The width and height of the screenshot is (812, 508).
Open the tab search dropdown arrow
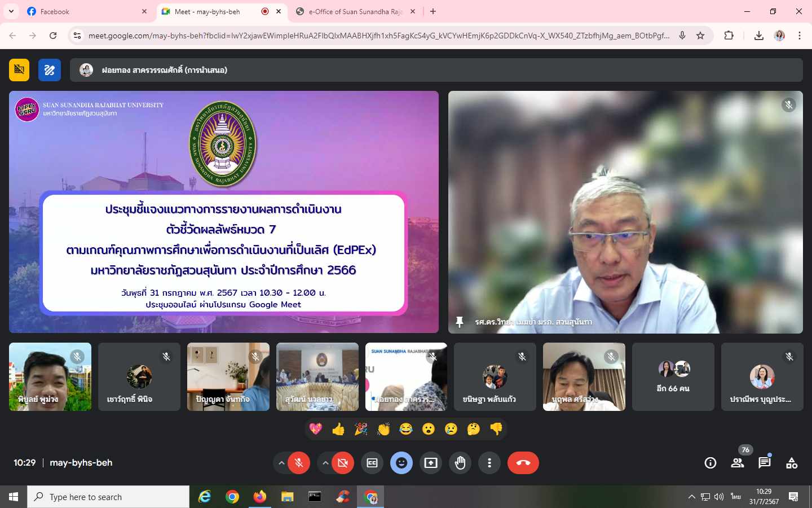pyautogui.click(x=11, y=11)
